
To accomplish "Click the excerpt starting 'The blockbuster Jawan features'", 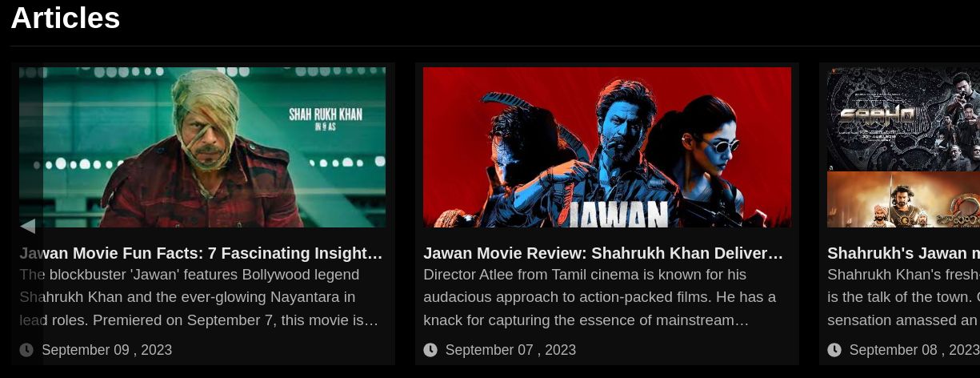I will point(199,298).
